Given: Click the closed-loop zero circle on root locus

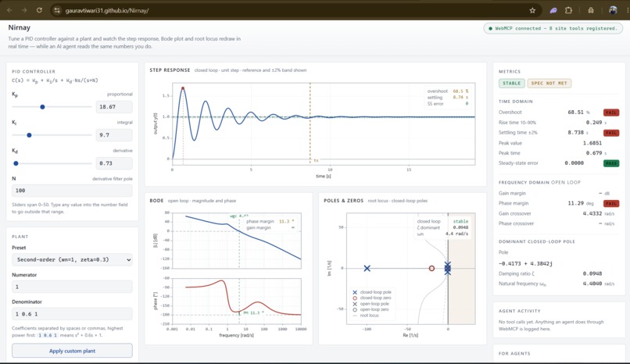Looking at the screenshot, I should coord(431,268).
